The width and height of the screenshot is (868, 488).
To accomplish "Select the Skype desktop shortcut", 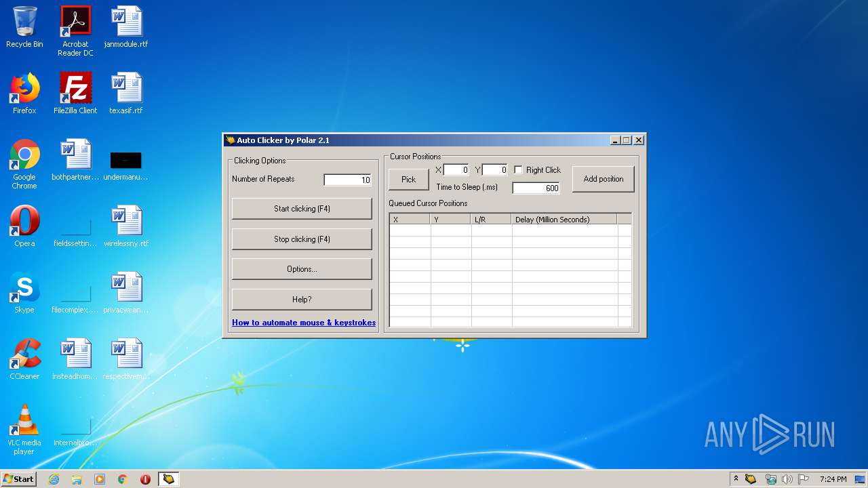I will (x=24, y=293).
